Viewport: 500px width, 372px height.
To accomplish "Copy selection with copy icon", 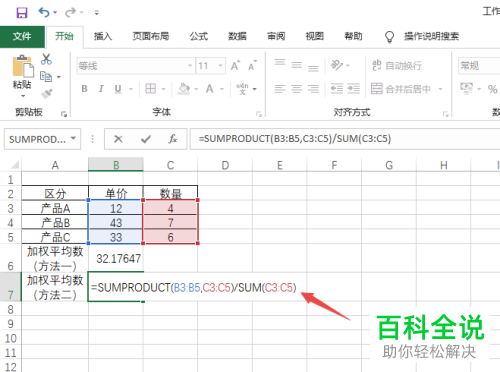I will tap(46, 77).
